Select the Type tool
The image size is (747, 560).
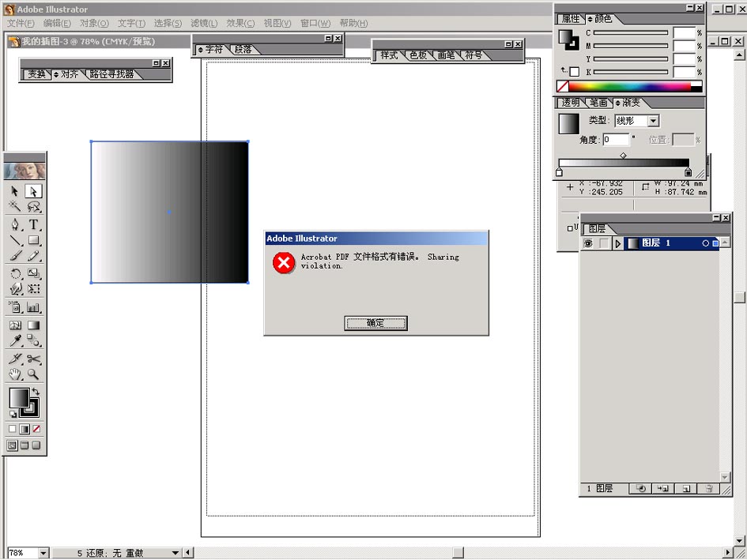point(33,224)
